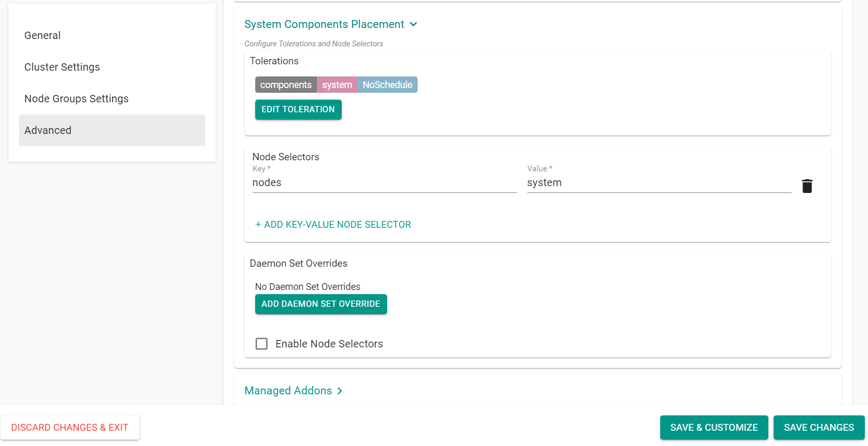Open the General settings tab
Screen dimensions: 868x446
point(112,35)
